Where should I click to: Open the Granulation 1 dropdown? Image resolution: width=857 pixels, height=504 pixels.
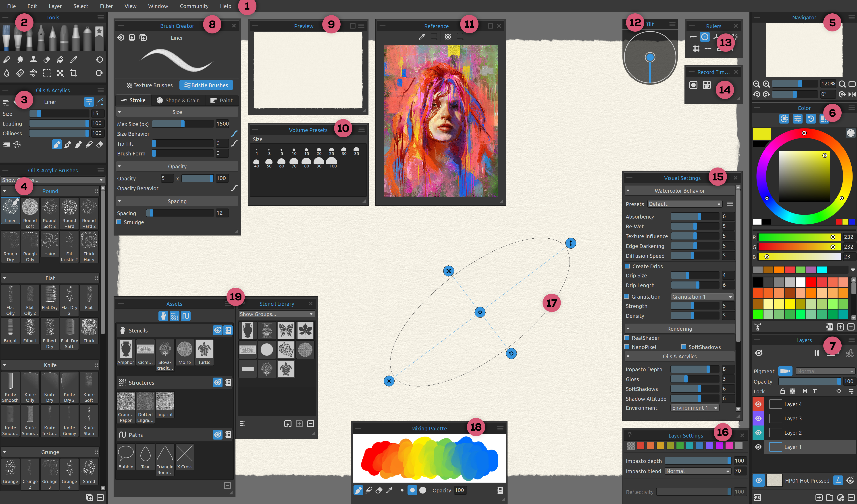(702, 297)
